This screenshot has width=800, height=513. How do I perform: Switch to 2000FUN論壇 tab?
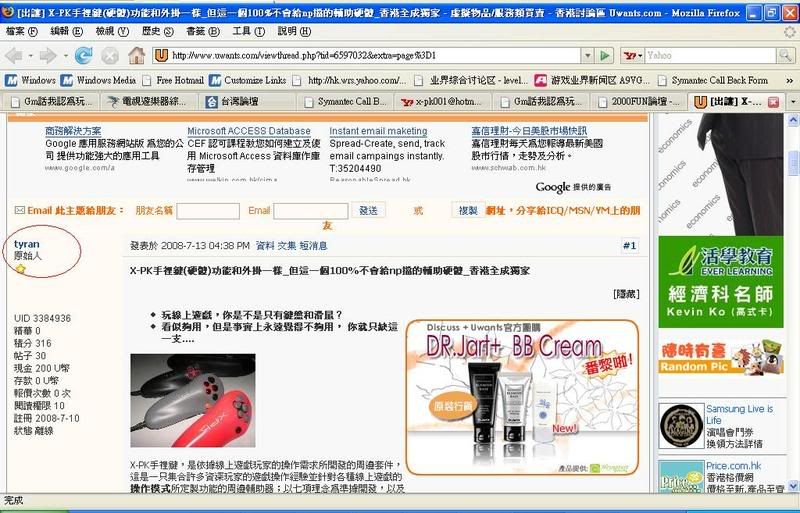tap(638, 102)
